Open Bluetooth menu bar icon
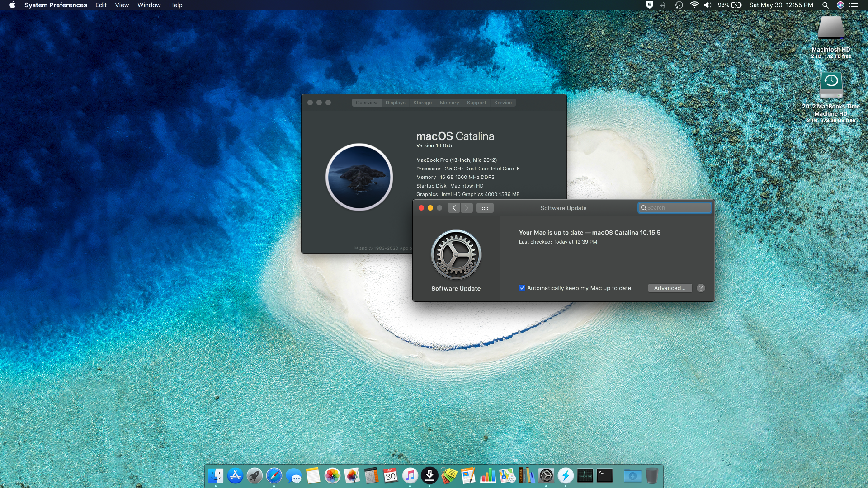This screenshot has height=488, width=868. click(663, 5)
